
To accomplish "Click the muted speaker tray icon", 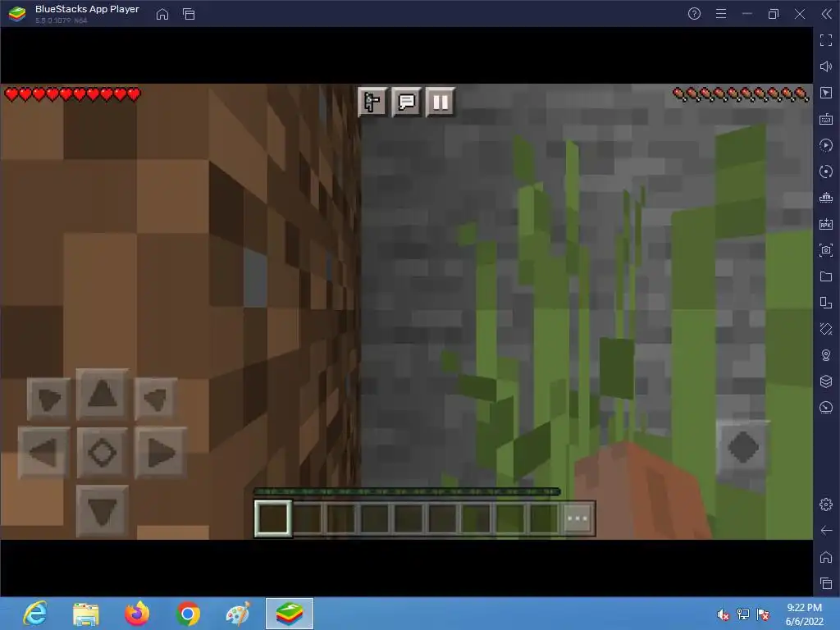I will coord(723,614).
